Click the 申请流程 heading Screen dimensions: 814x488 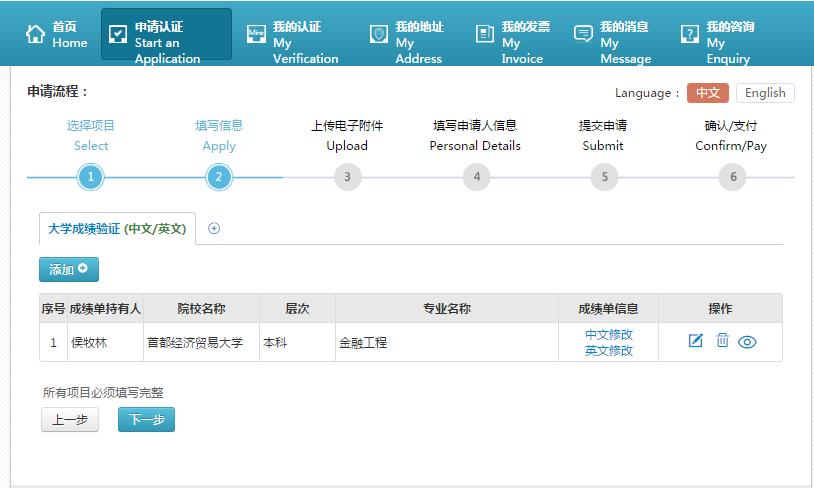click(57, 91)
